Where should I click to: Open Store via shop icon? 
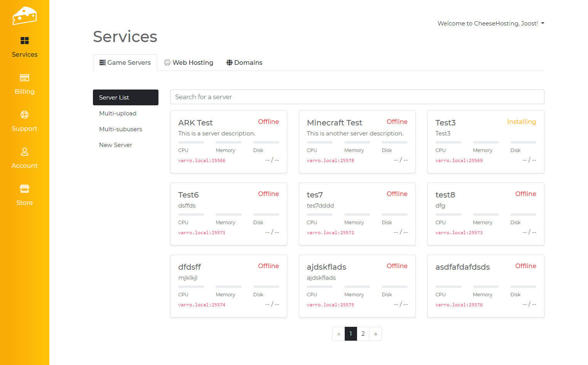point(25,189)
